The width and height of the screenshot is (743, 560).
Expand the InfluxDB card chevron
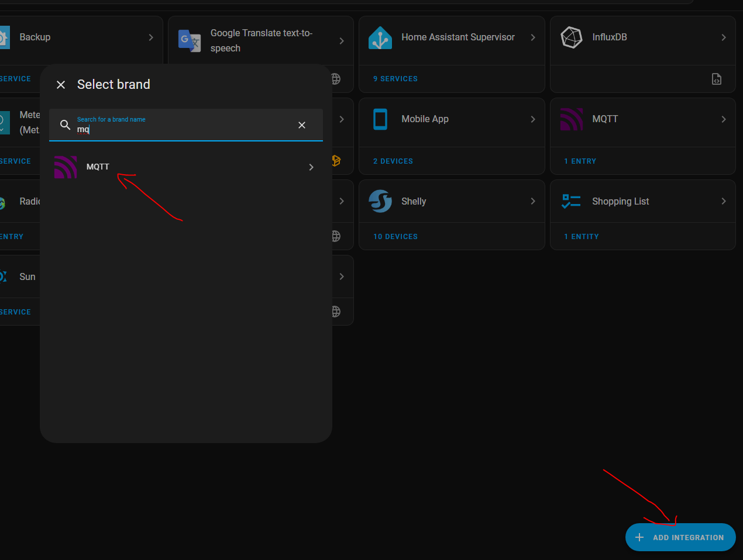tap(724, 37)
